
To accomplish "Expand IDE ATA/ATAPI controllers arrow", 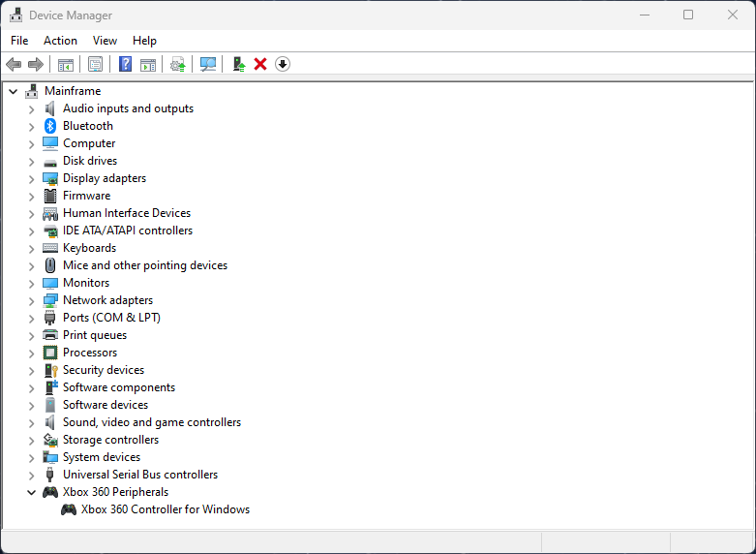I will pos(31,231).
